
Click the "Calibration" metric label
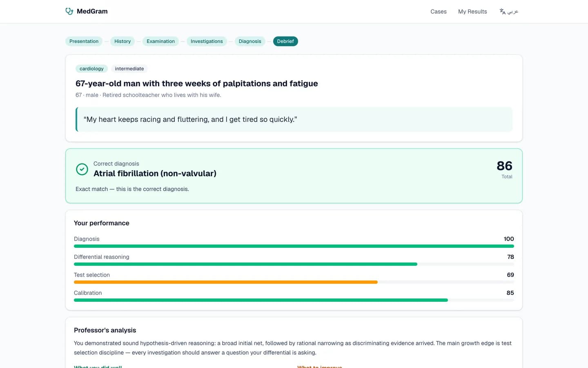88,293
